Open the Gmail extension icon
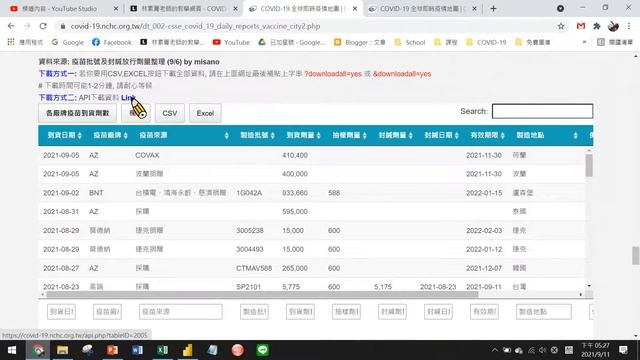Viewport: 640px width, 360px height. [x=581, y=26]
